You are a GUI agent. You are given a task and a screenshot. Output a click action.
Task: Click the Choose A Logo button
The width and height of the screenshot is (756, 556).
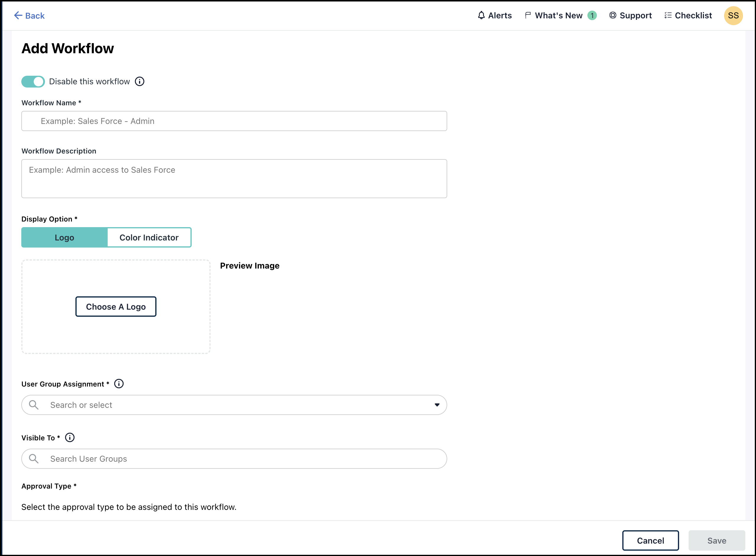click(116, 306)
